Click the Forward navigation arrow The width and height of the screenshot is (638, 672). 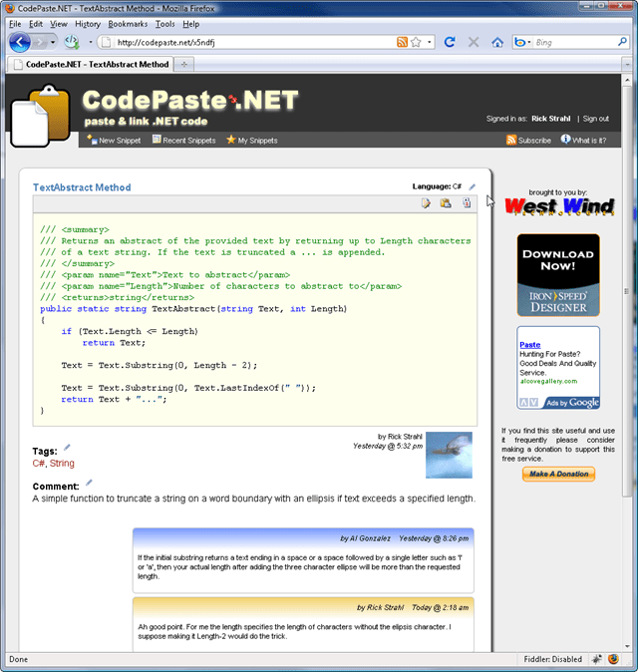click(40, 42)
